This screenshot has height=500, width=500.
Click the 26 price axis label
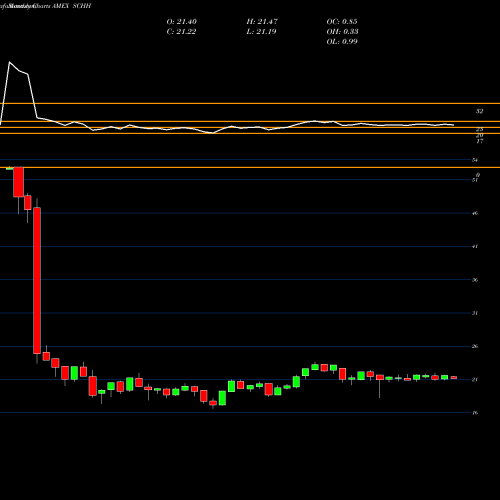pos(475,346)
